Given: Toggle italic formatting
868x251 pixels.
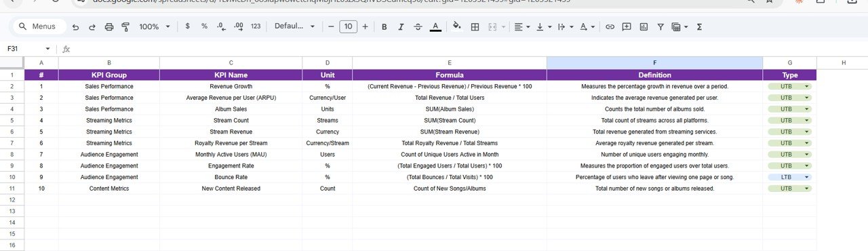Looking at the screenshot, I should point(401,26).
